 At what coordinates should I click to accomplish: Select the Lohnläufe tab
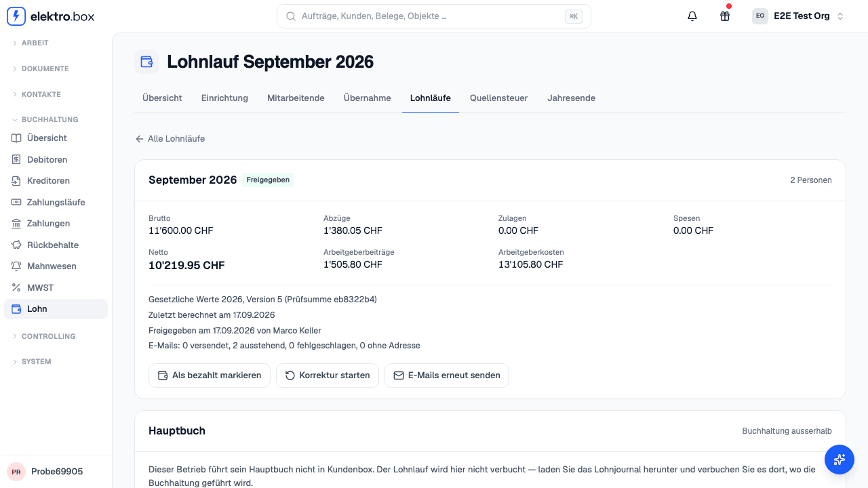click(431, 98)
